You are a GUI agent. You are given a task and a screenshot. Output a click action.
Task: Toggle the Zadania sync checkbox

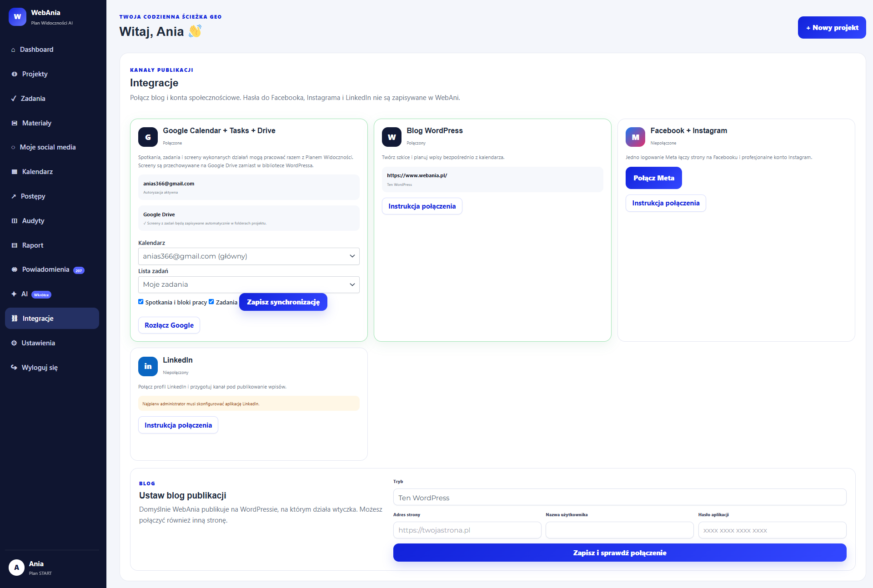point(211,302)
